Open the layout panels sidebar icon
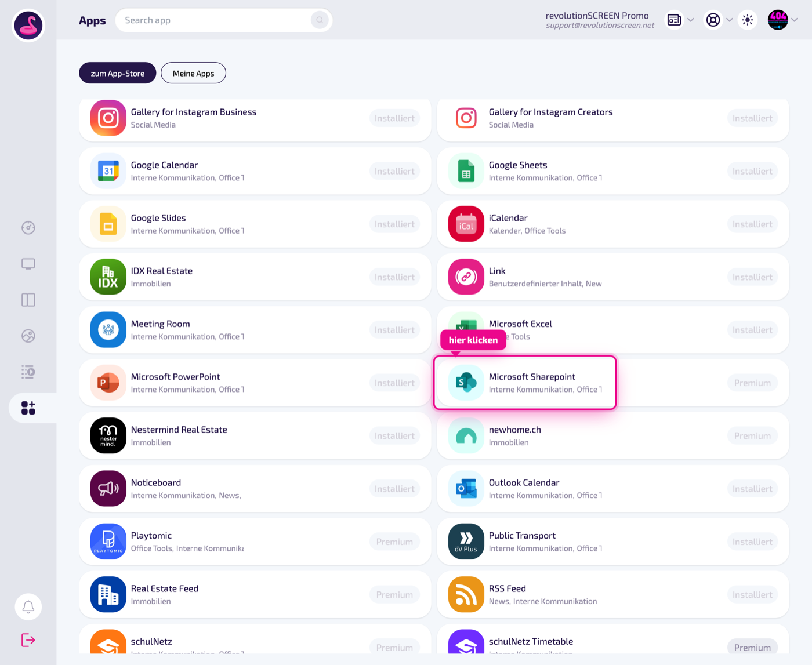The width and height of the screenshot is (812, 665). pyautogui.click(x=28, y=300)
